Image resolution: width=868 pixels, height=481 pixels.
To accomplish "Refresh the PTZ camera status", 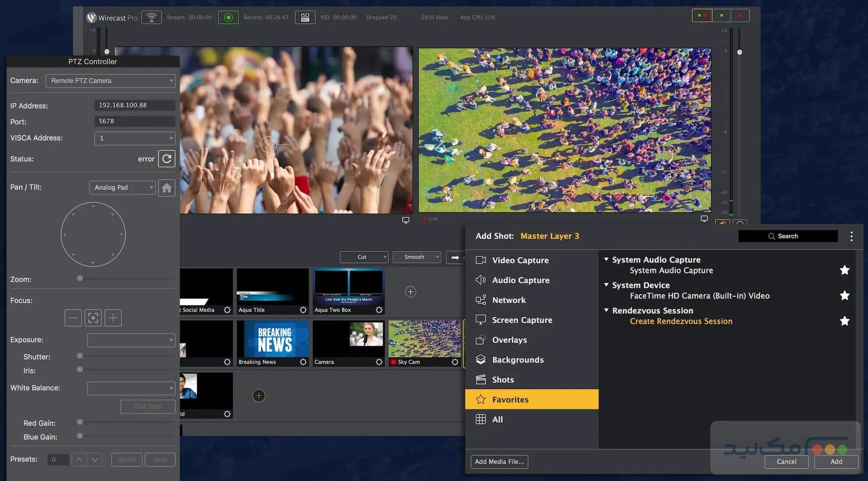I will pyautogui.click(x=167, y=159).
